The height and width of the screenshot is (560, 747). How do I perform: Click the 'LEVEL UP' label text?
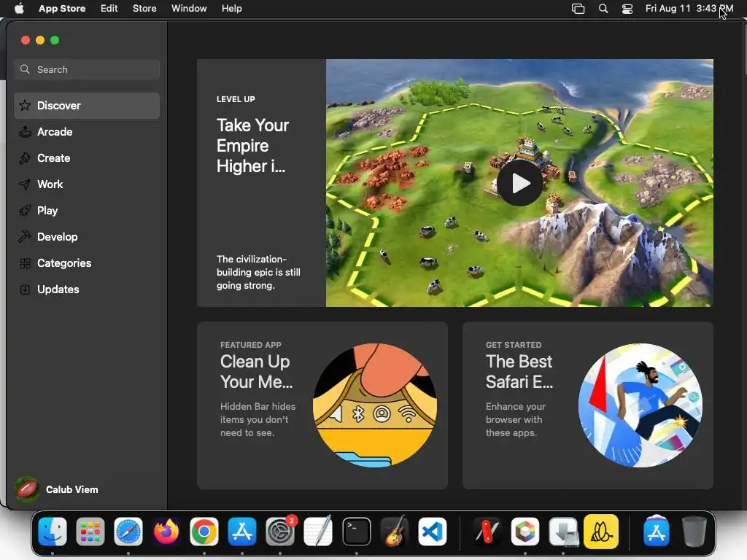pos(236,99)
